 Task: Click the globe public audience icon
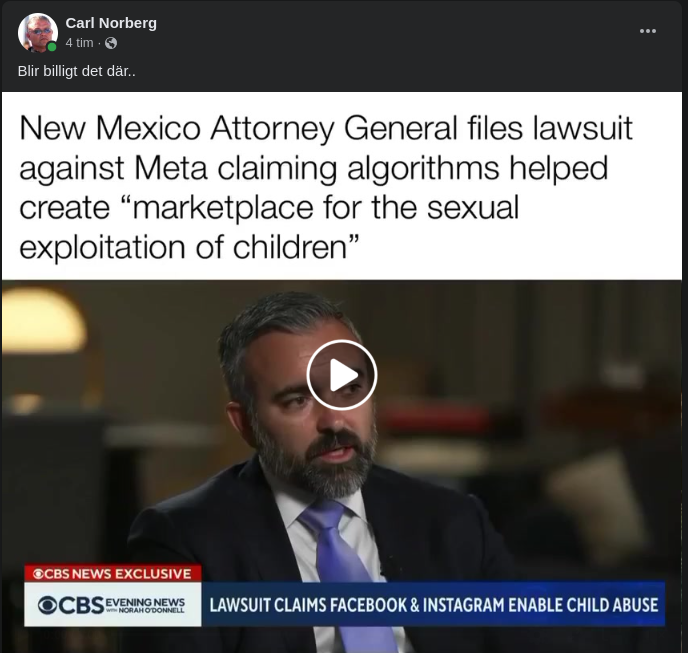111,43
